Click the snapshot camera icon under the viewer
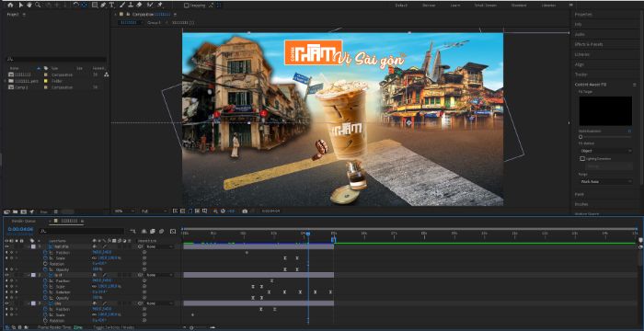This screenshot has width=644, height=331. (245, 211)
